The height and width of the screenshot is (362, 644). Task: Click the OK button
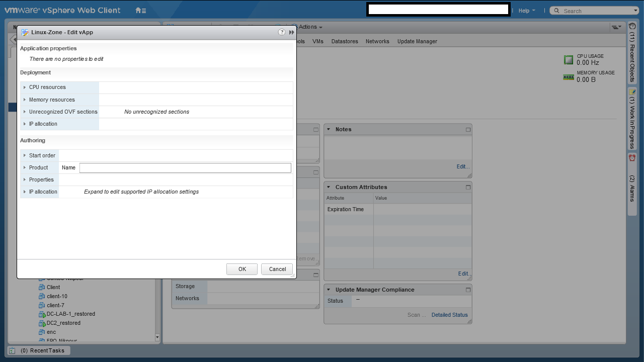(x=242, y=269)
